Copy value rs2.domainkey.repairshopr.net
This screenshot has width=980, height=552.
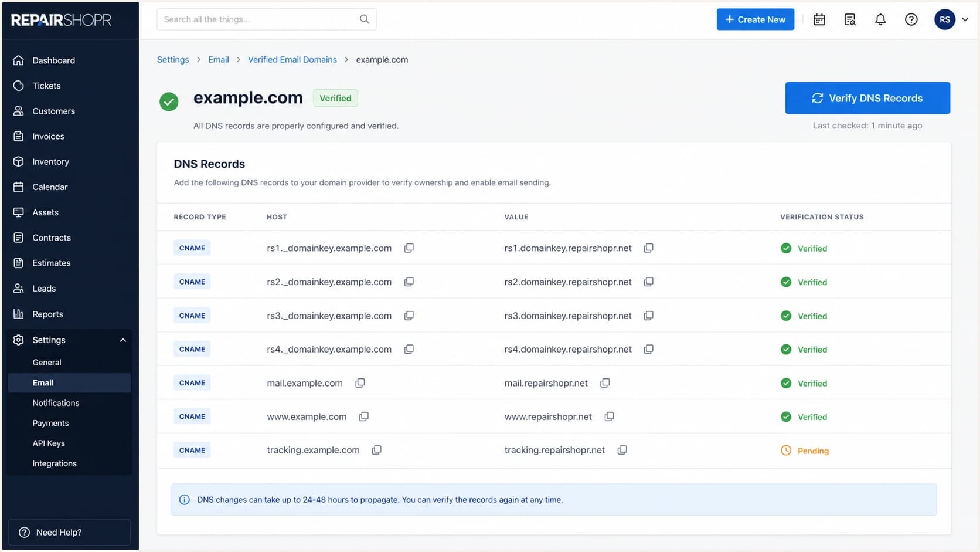[x=648, y=282]
